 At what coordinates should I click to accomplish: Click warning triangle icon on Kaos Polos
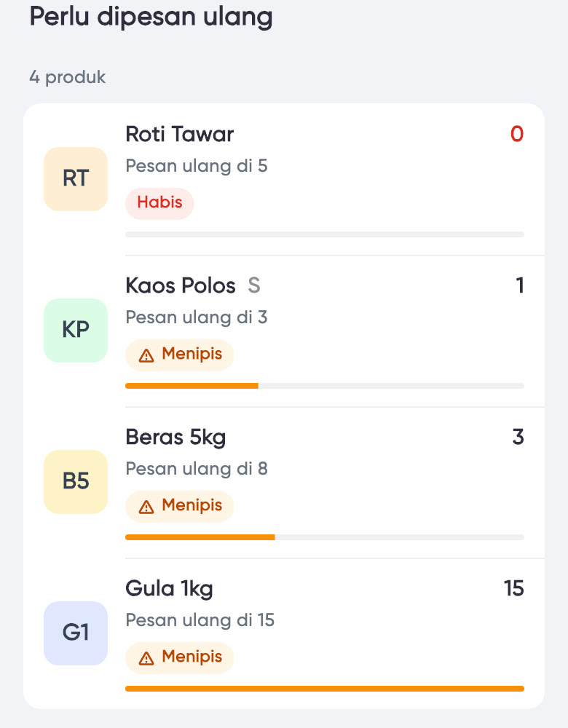pos(146,356)
